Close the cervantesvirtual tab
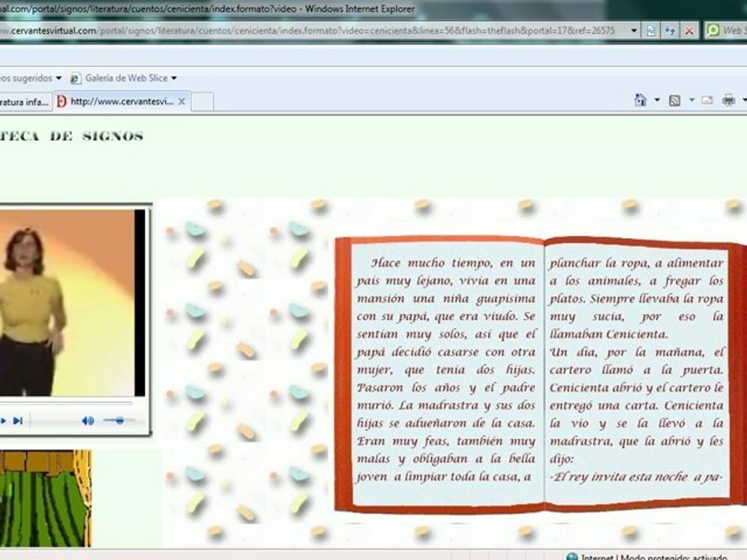This screenshot has width=747, height=560. click(x=181, y=101)
